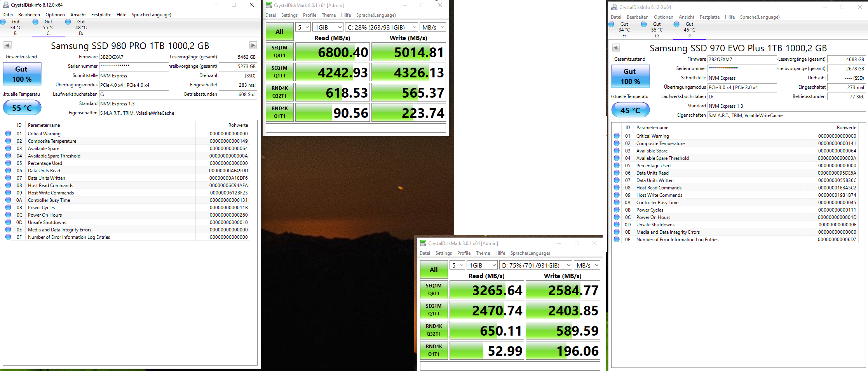Open the Profile menu in the bottom CrystalDiskMark
868x371 pixels.
[x=464, y=253]
